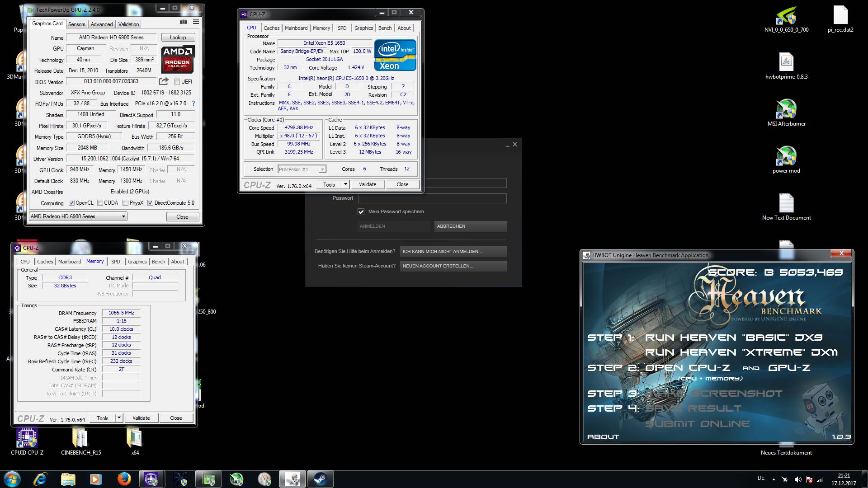Select the CPUID CPU-Z desktop shortcut

pos(27,441)
